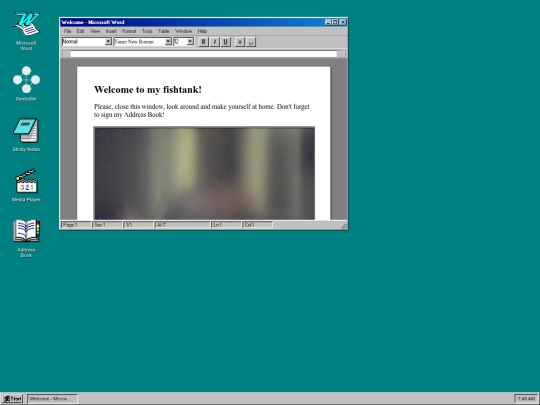Click the horizontal ruler in Word

[x=204, y=54]
